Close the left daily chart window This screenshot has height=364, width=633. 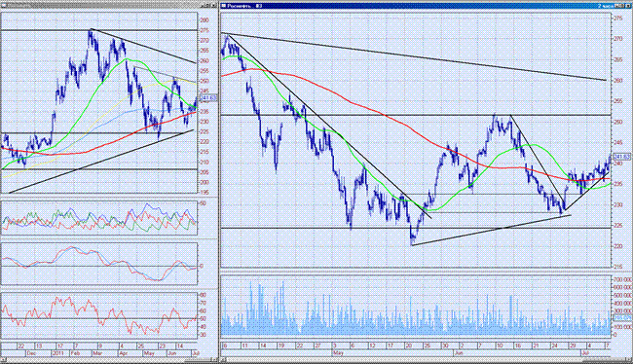pos(214,5)
